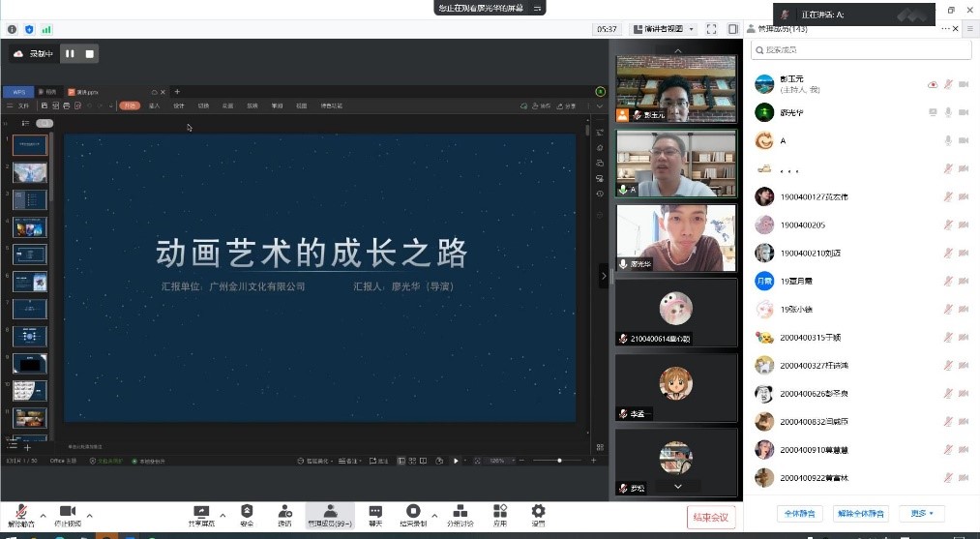Open meeting Settings (设置) gear icon

point(538,514)
